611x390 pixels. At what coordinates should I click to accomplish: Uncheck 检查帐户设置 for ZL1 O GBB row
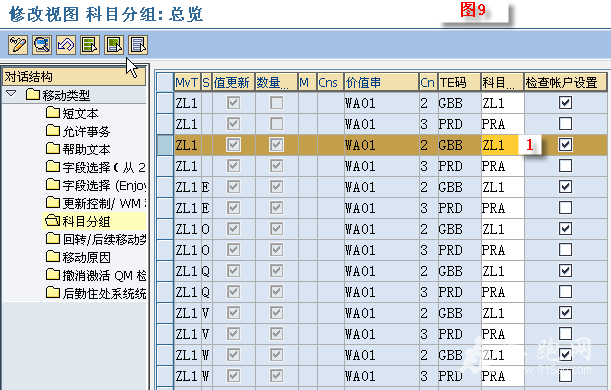565,229
